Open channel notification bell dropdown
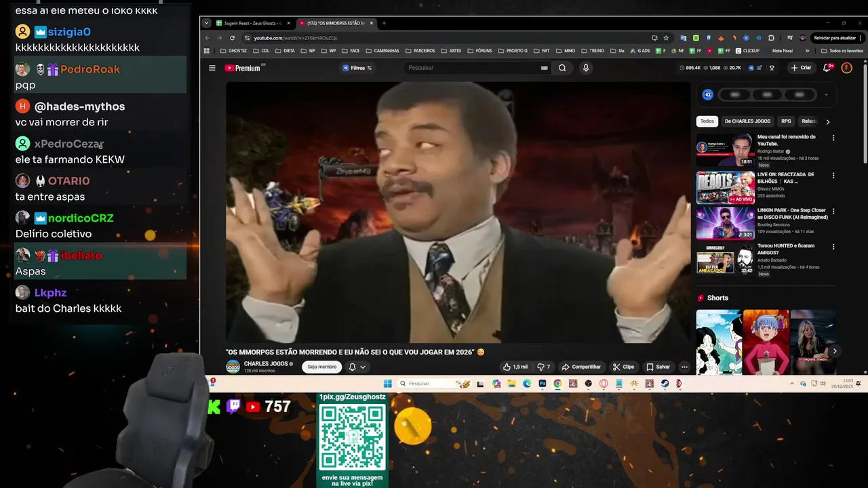 pos(357,367)
